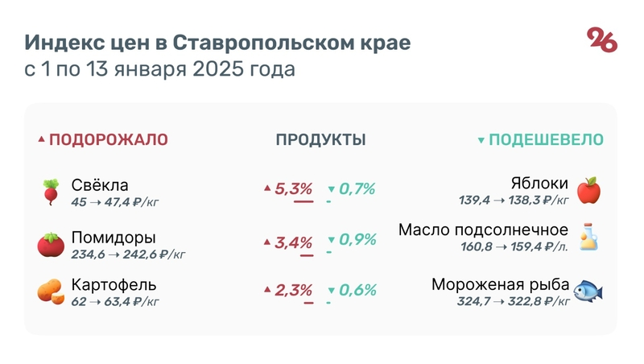Image resolution: width=644 pixels, height=364 pixels.
Task: Click the red apple icon
Action: point(589,191)
